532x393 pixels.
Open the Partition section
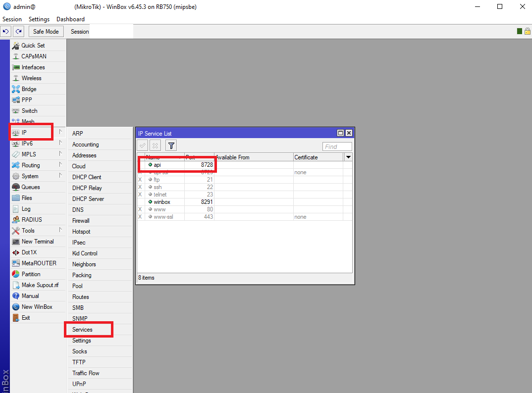click(x=38, y=274)
